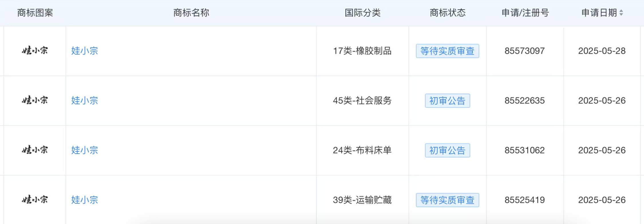Click the sort arrows beside 申请日期
The height and width of the screenshot is (224, 644).
(x=621, y=13)
